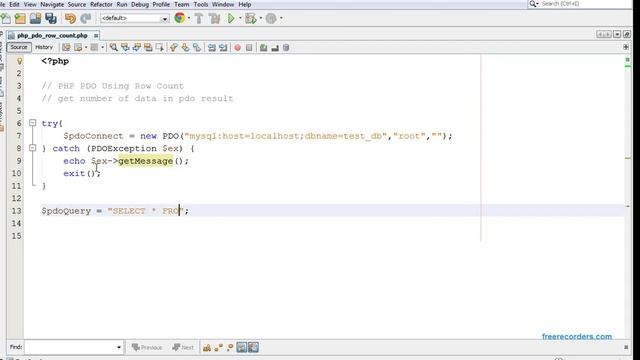Toggle Wrap Around in Find bar
640x360 pixels.
[x=253, y=347]
